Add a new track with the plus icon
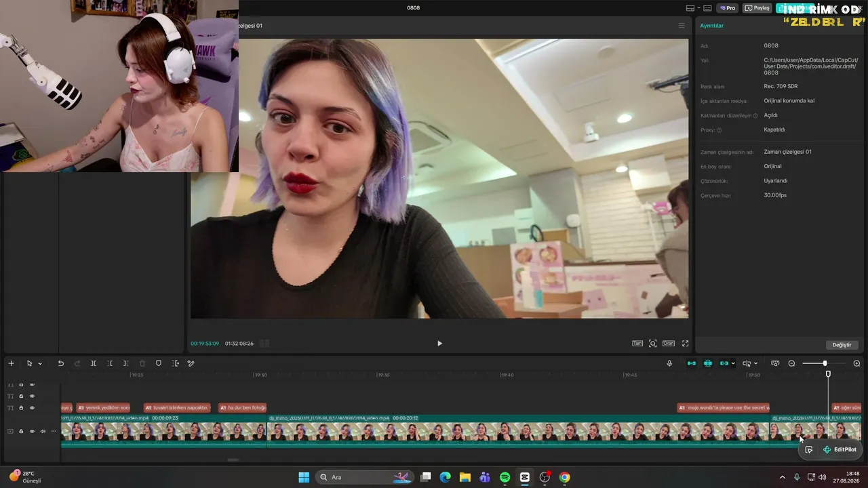868x488 pixels. tap(11, 363)
